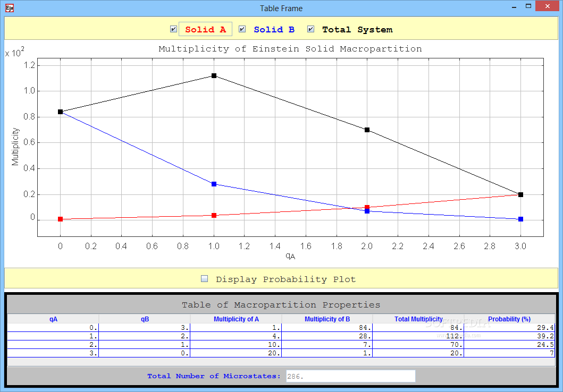
Task: Click the qA column header
Action: [x=53, y=319]
